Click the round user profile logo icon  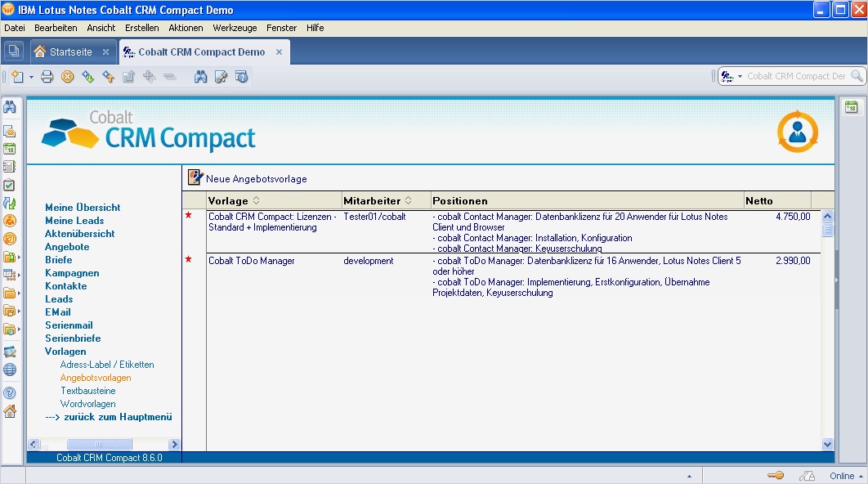(797, 132)
